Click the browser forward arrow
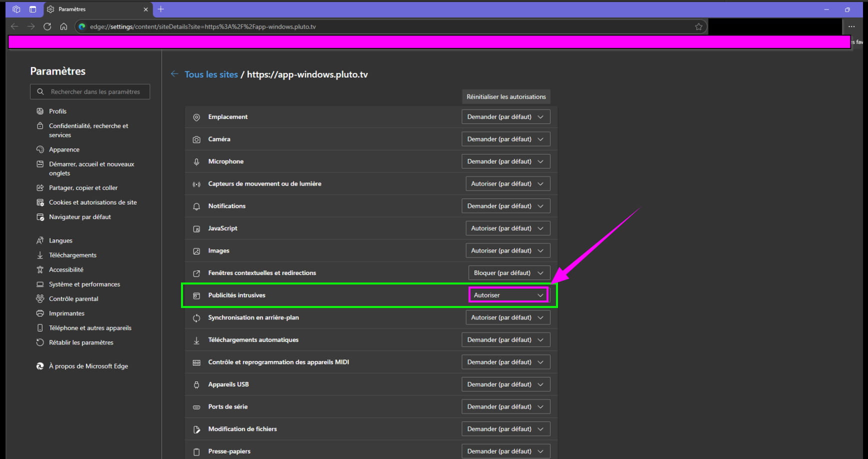This screenshot has width=868, height=459. coord(31,26)
